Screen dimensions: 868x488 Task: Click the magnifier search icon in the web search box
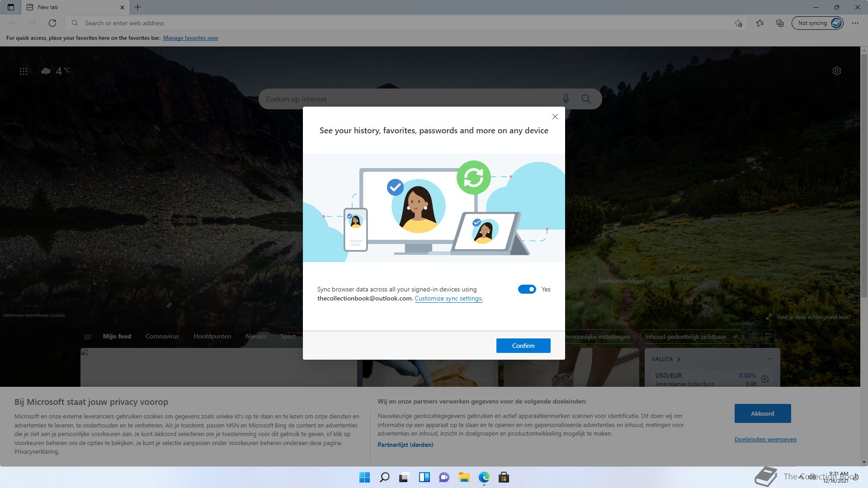tap(586, 99)
